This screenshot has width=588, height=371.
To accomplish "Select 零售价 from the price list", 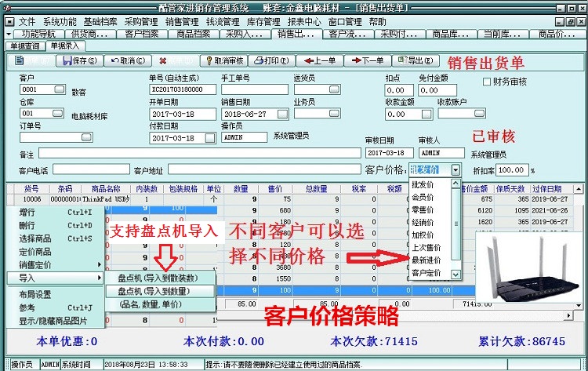I will [423, 209].
